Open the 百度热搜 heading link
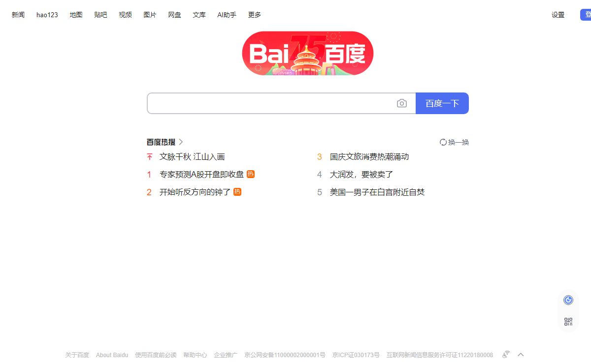The image size is (591, 364). point(161,142)
